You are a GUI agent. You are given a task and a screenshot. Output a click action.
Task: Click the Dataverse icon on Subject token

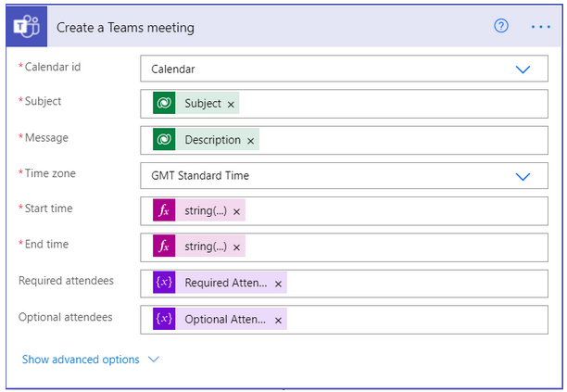tap(165, 104)
